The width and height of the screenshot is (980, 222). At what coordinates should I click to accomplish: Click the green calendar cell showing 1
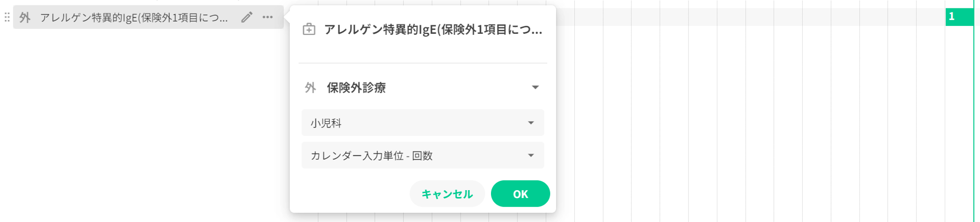[959, 17]
